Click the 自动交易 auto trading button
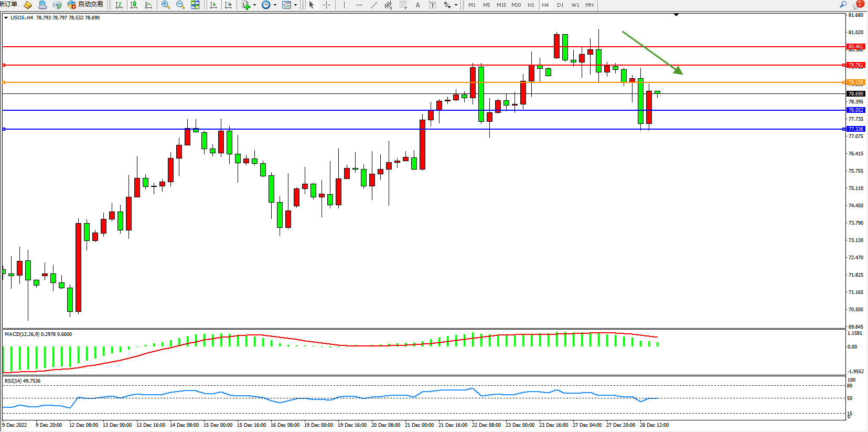Viewport: 868px width, 432px height. 85,5
